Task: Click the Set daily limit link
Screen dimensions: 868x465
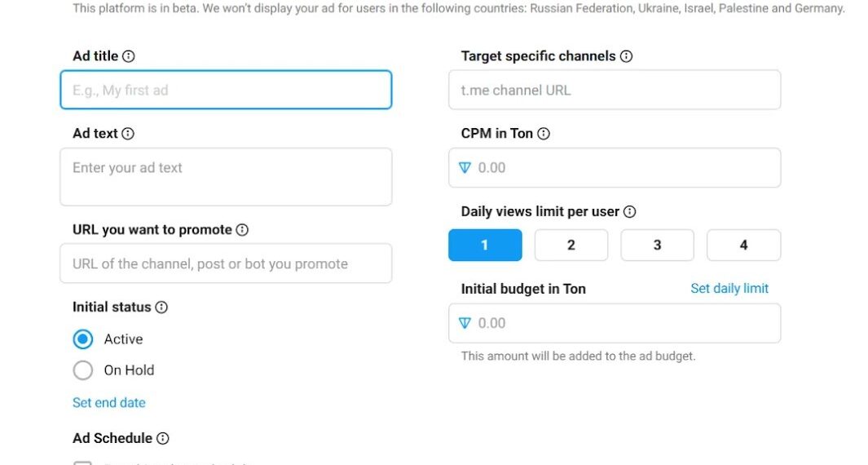Action: (x=729, y=288)
